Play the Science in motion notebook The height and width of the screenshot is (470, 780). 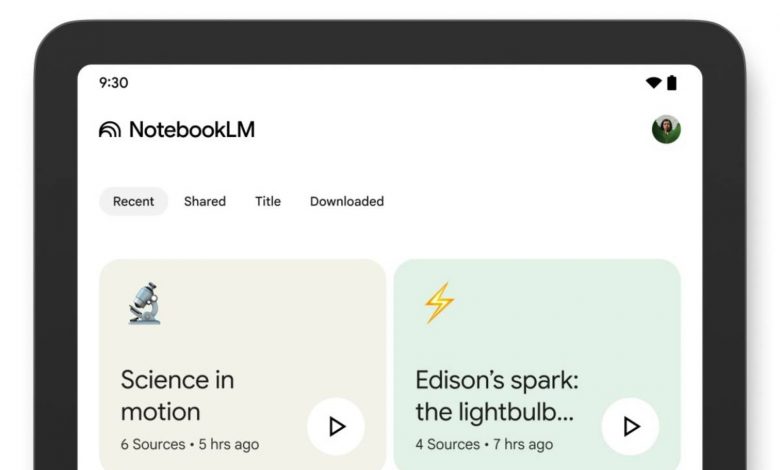(x=336, y=426)
